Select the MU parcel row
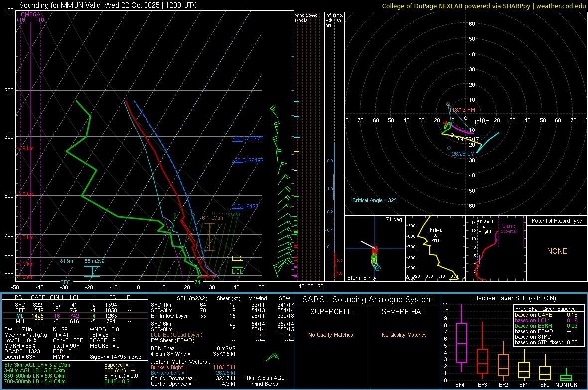This screenshot has width=588, height=390. (75, 321)
